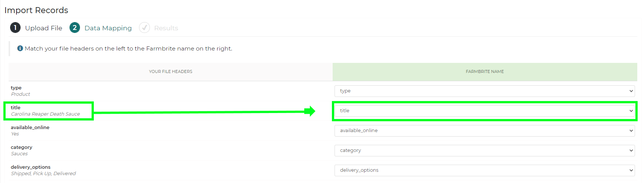Expand the category mapping dropdown
Screen dimensions: 644x183
484,150
